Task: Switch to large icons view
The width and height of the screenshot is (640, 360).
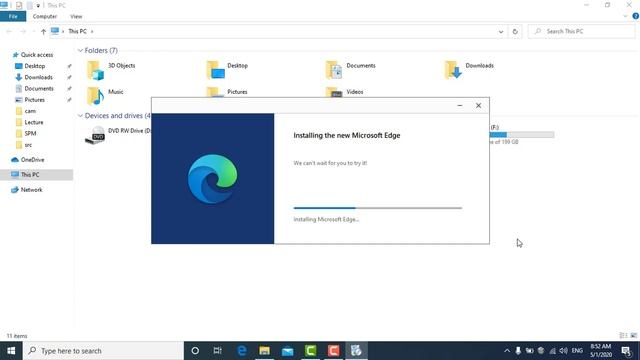Action: (x=633, y=336)
